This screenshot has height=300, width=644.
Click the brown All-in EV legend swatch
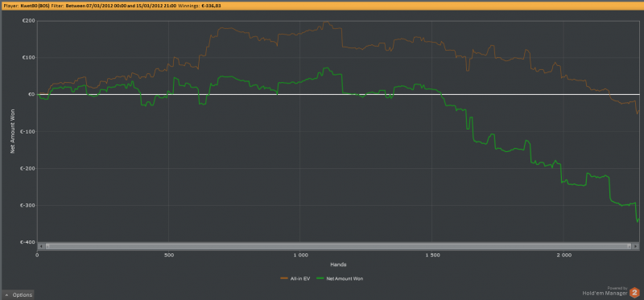click(x=284, y=278)
